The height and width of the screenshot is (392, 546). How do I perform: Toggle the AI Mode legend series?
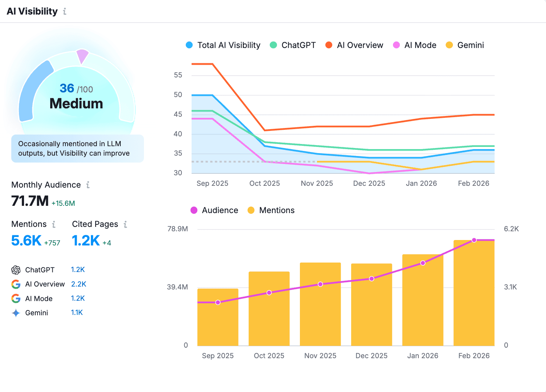pyautogui.click(x=415, y=45)
